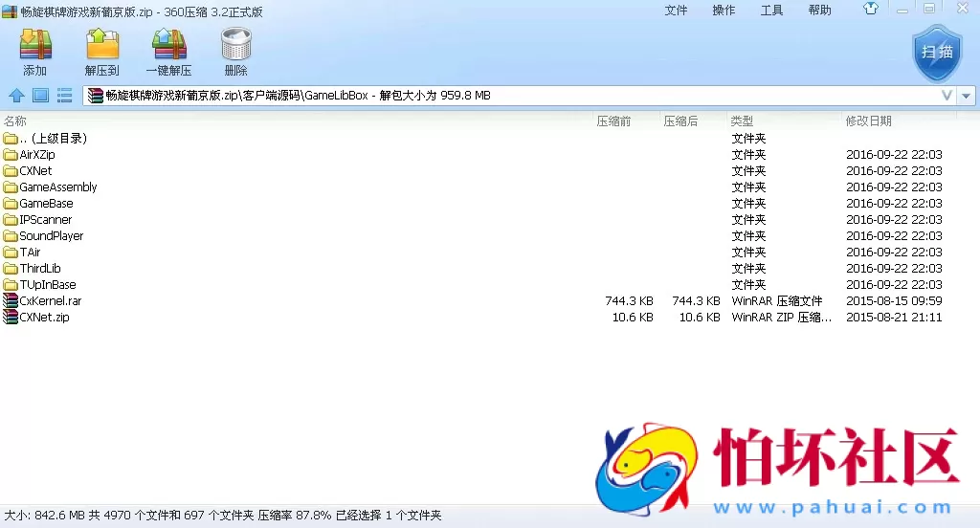980x528 pixels.
Task: Select the GameAssembly folder icon
Action: pos(10,187)
